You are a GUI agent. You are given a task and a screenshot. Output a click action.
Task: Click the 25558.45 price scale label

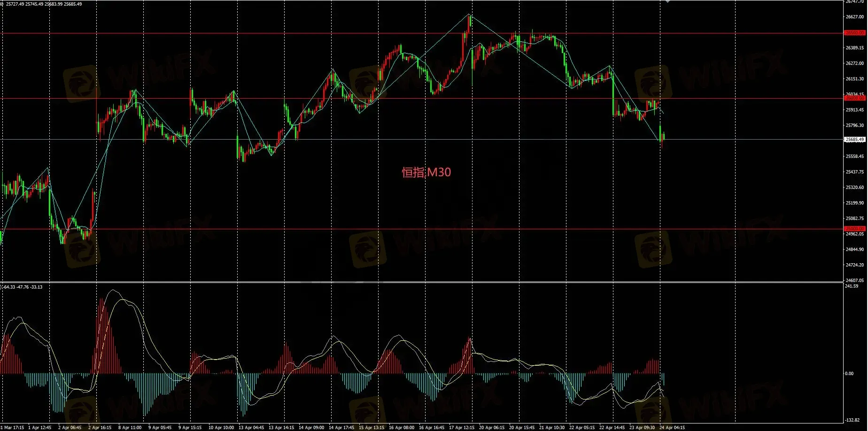[855, 157]
